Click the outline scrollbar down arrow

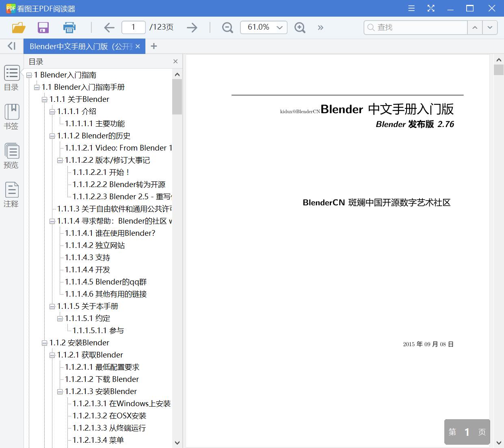pyautogui.click(x=177, y=443)
